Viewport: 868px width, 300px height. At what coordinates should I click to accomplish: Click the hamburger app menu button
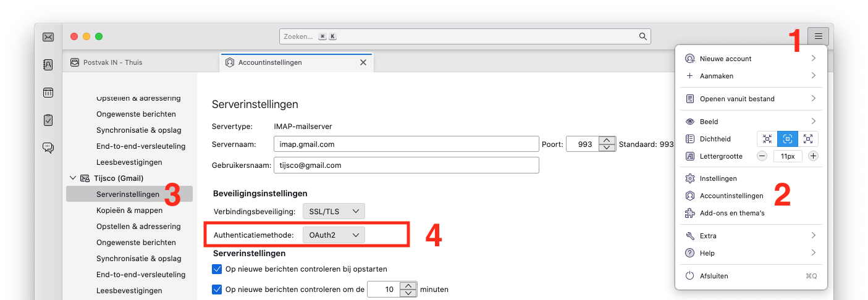click(818, 36)
